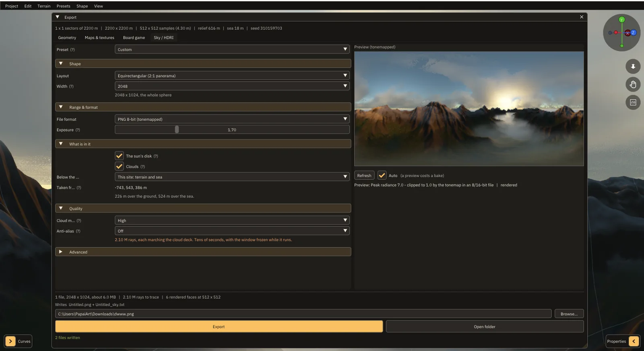Click the output file path field

303,314
